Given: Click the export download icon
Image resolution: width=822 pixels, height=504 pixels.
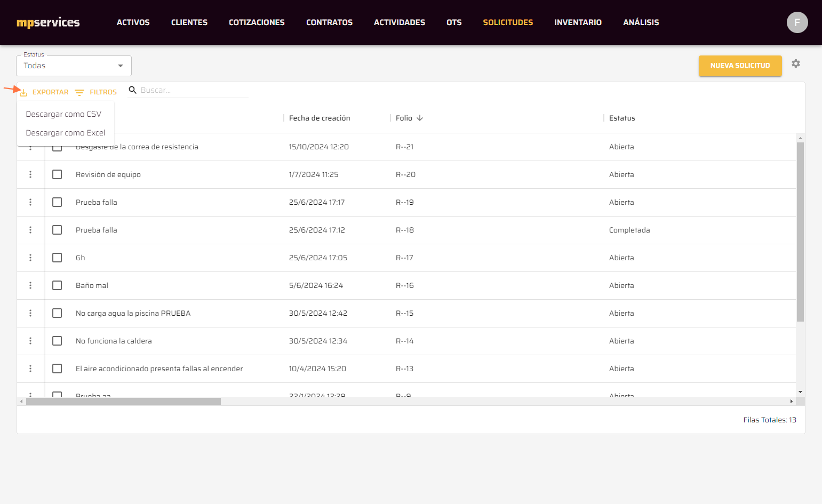Looking at the screenshot, I should (23, 92).
